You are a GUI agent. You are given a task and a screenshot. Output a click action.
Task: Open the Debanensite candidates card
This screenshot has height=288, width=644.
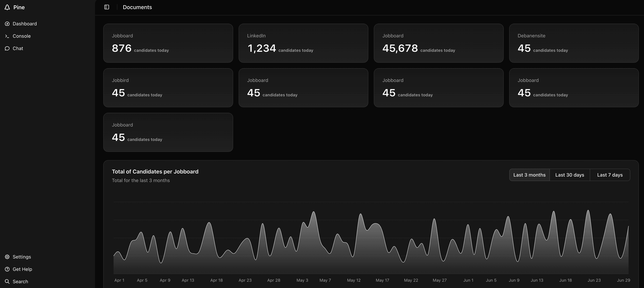coord(574,43)
